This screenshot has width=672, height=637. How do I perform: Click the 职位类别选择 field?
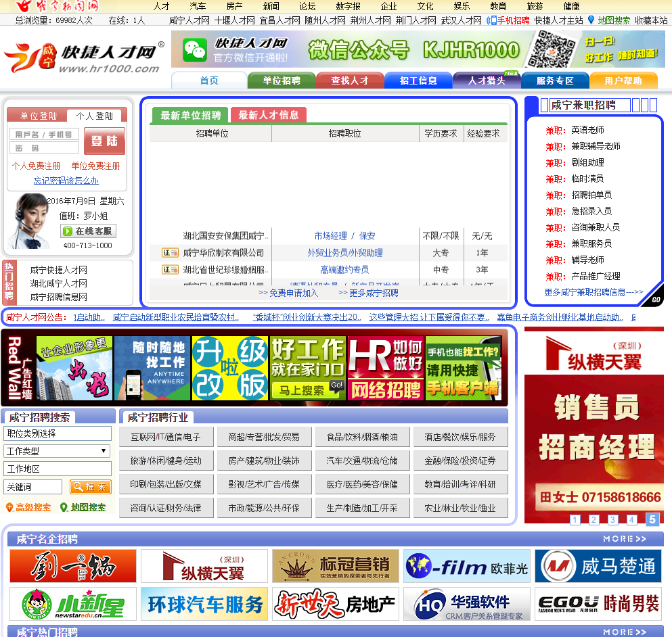click(58, 433)
